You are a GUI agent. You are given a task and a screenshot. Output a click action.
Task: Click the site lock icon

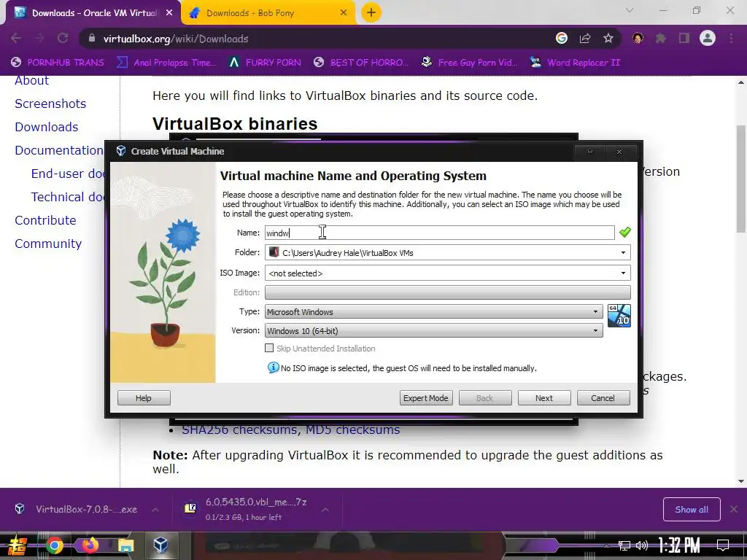point(92,39)
